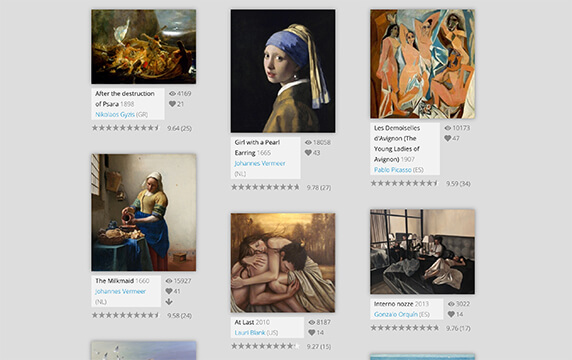Click the heart icon under Girl with a Pearl Earring
This screenshot has width=572, height=360.
click(x=308, y=153)
